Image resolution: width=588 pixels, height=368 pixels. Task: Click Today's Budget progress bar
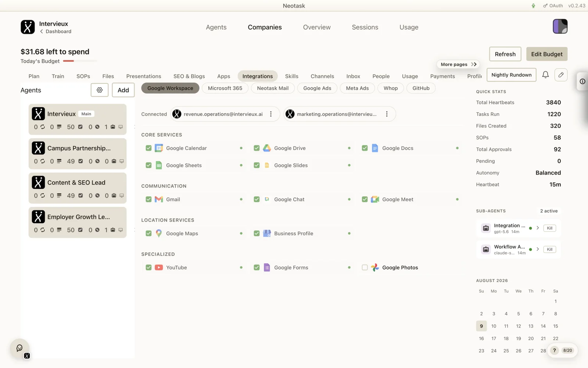(x=80, y=61)
